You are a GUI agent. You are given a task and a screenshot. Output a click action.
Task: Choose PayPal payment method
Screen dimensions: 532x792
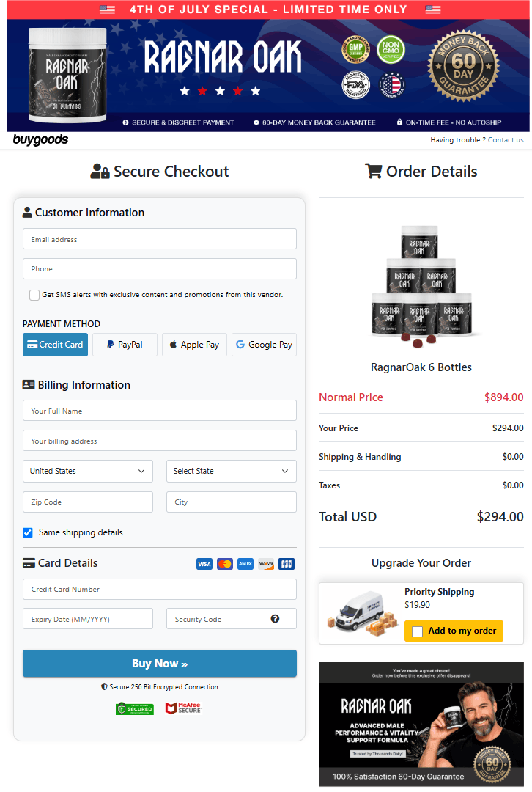tap(125, 345)
